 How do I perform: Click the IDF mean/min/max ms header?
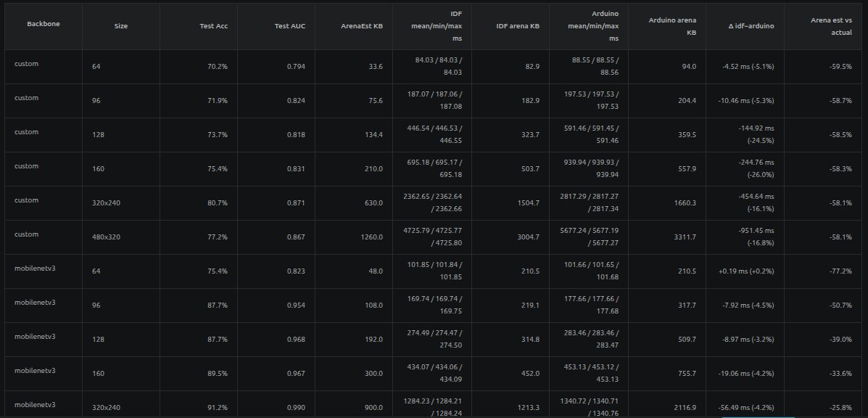(x=437, y=26)
